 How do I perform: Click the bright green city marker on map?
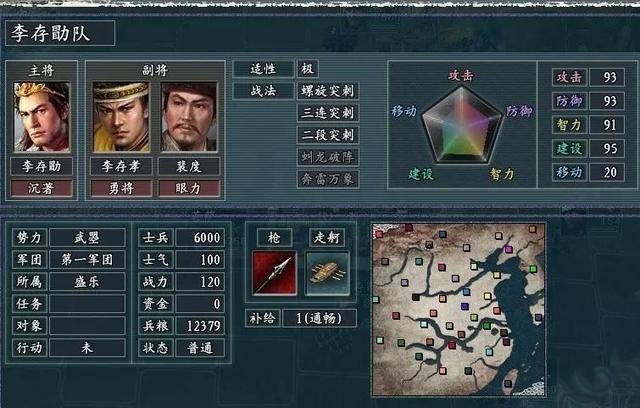(x=533, y=269)
